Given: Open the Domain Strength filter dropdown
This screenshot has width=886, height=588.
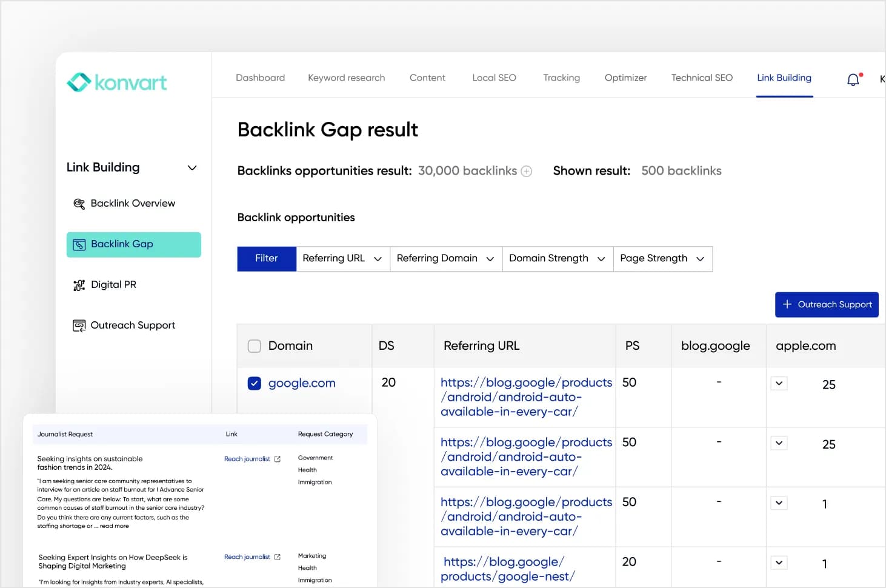Looking at the screenshot, I should tap(558, 259).
